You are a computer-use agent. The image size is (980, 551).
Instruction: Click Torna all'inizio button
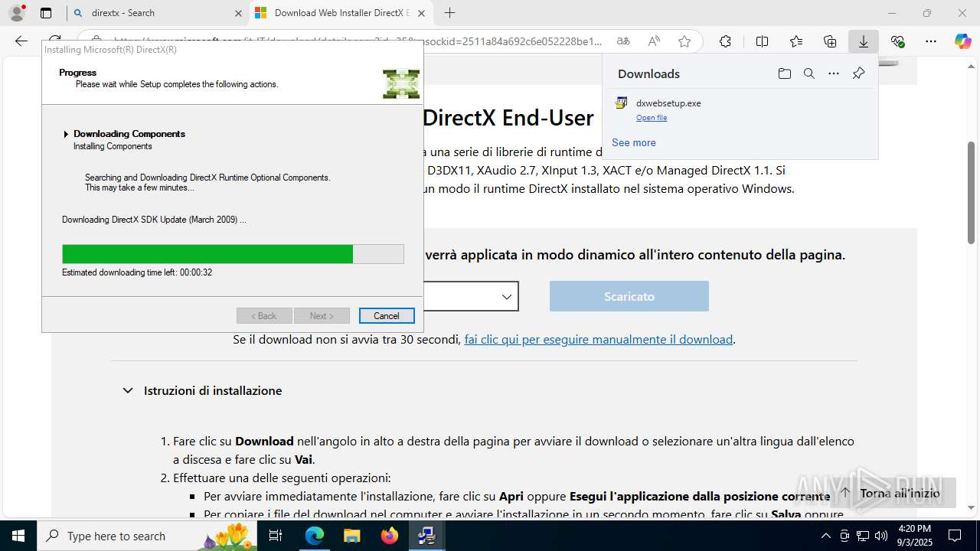coord(892,493)
